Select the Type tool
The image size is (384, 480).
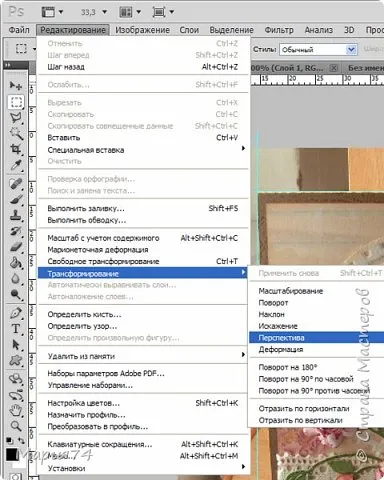16,329
